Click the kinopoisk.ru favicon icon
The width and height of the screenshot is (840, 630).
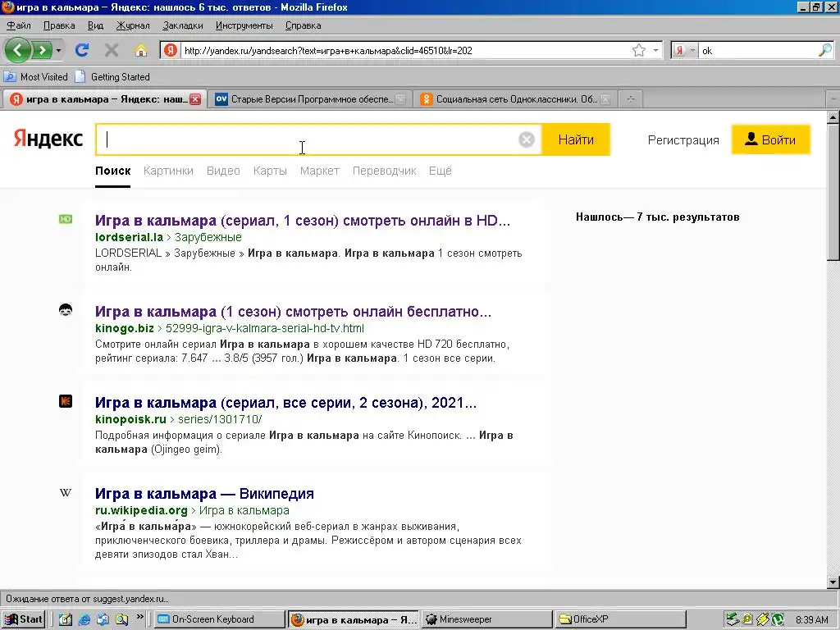tap(66, 401)
